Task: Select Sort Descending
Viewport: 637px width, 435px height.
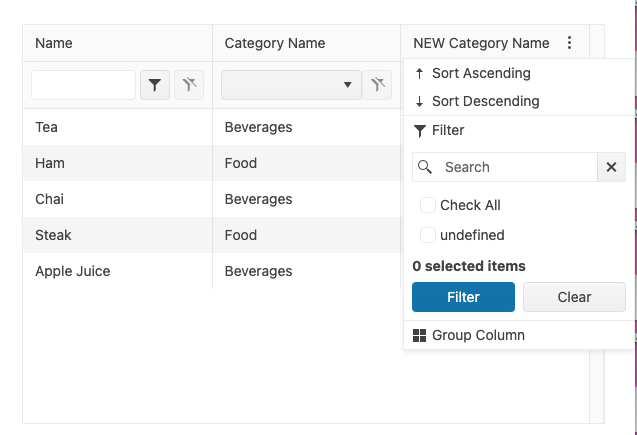Action: click(x=485, y=101)
